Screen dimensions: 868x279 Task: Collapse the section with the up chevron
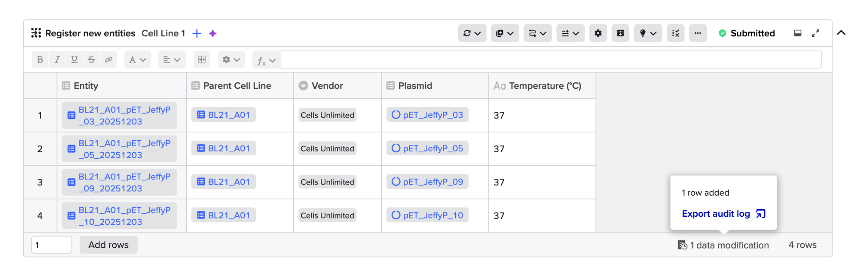click(x=841, y=33)
